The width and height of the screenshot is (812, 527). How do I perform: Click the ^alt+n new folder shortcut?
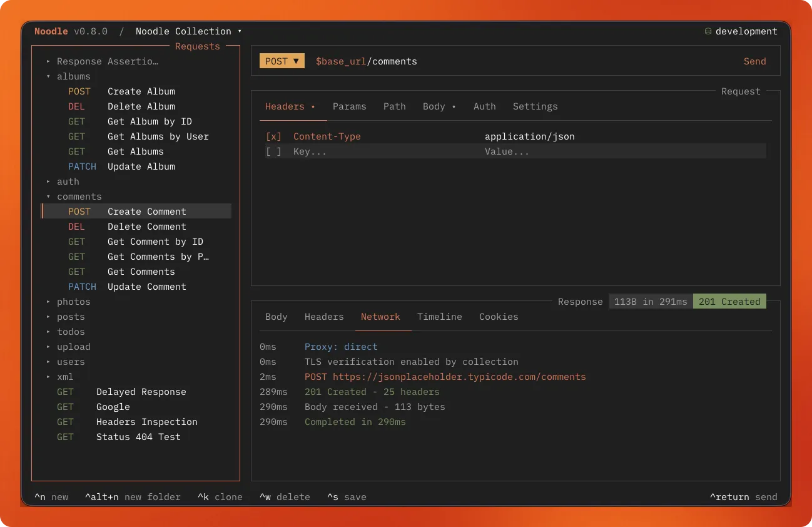[133, 497]
